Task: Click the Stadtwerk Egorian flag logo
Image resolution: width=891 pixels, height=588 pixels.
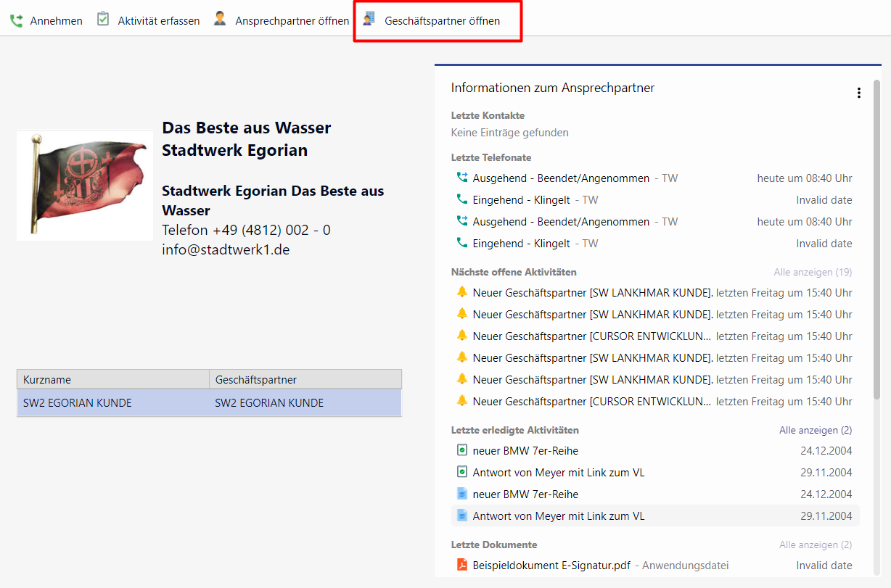Action: point(85,186)
